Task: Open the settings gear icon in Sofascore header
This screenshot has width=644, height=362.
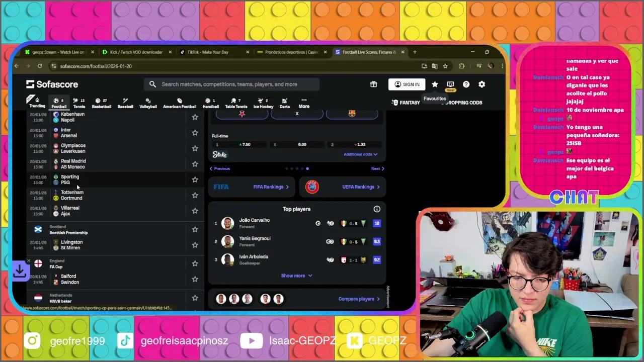Action: pyautogui.click(x=481, y=84)
